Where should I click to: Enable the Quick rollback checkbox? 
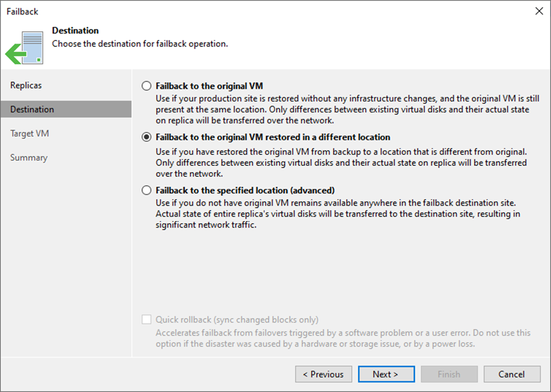pos(146,320)
